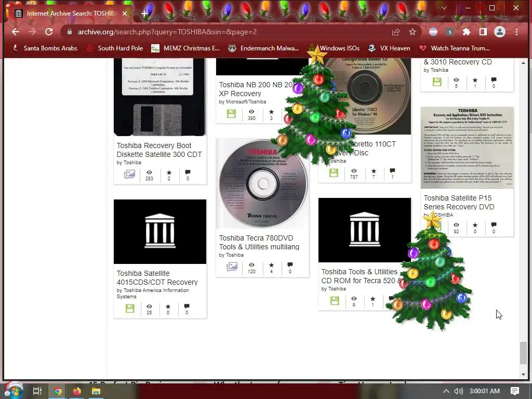Click views eye icon showing 28
532x399 pixels.
(149, 307)
